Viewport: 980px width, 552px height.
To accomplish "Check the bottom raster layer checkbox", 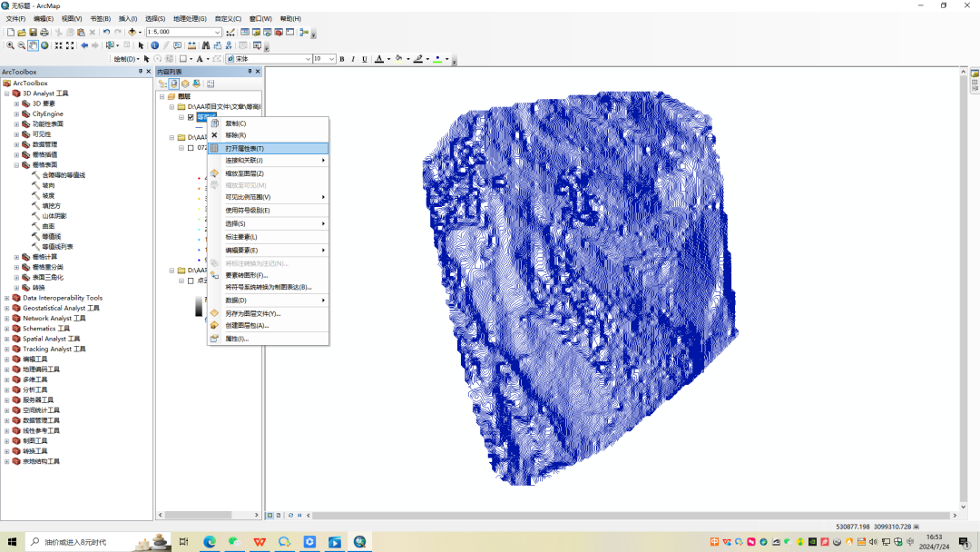I will tap(191, 281).
